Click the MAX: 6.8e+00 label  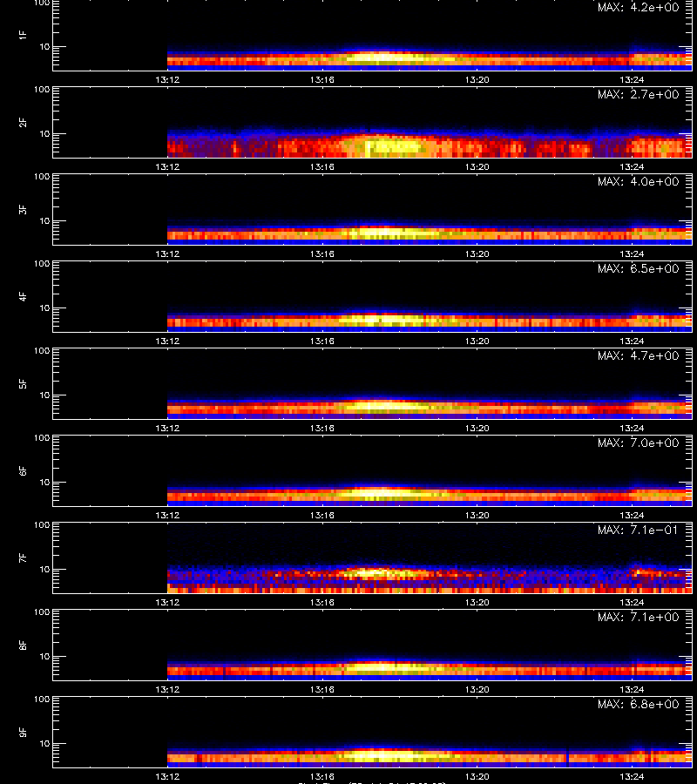coord(639,704)
